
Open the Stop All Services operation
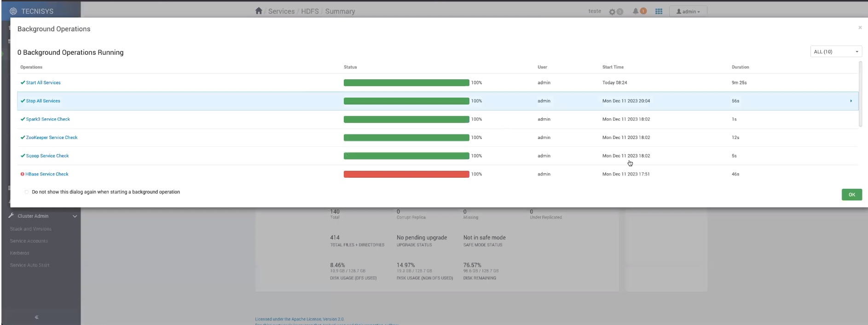[x=43, y=101]
